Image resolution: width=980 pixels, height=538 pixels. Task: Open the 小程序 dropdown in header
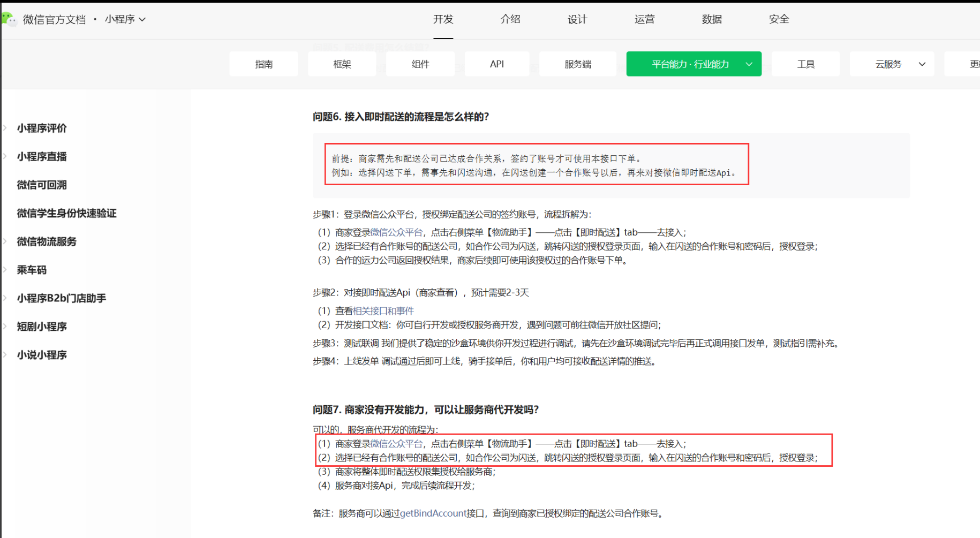coord(125,19)
